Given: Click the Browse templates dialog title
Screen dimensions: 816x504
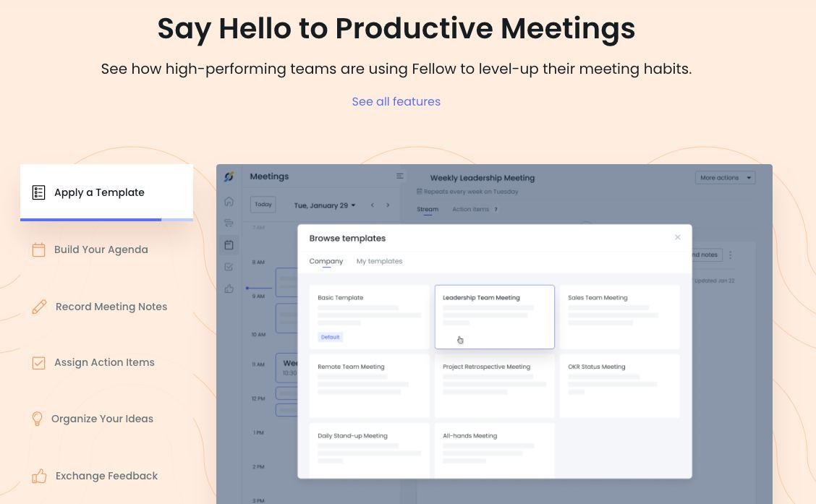Looking at the screenshot, I should coord(348,238).
